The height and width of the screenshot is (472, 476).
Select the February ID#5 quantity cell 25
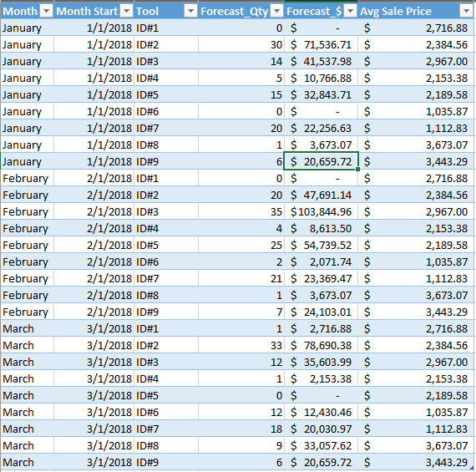241,245
